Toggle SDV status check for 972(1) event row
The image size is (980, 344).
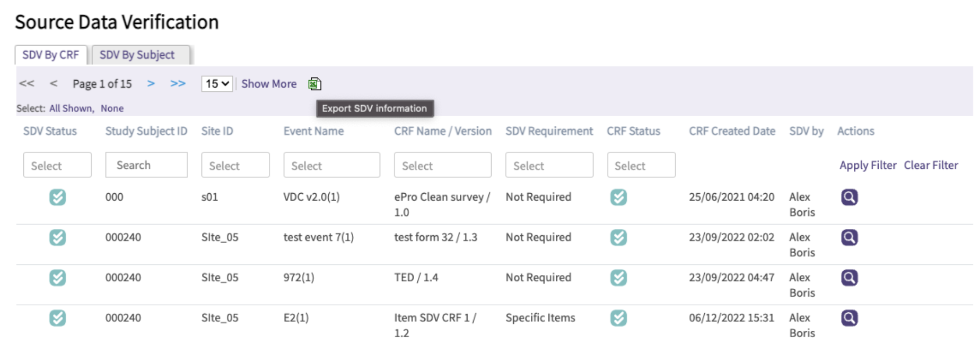pyautogui.click(x=57, y=278)
